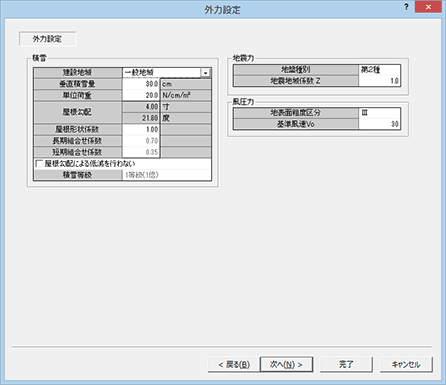446x385 pixels.
Task: Toggle 屋根勾配による低減を行わない checkbox
Action: [x=39, y=164]
